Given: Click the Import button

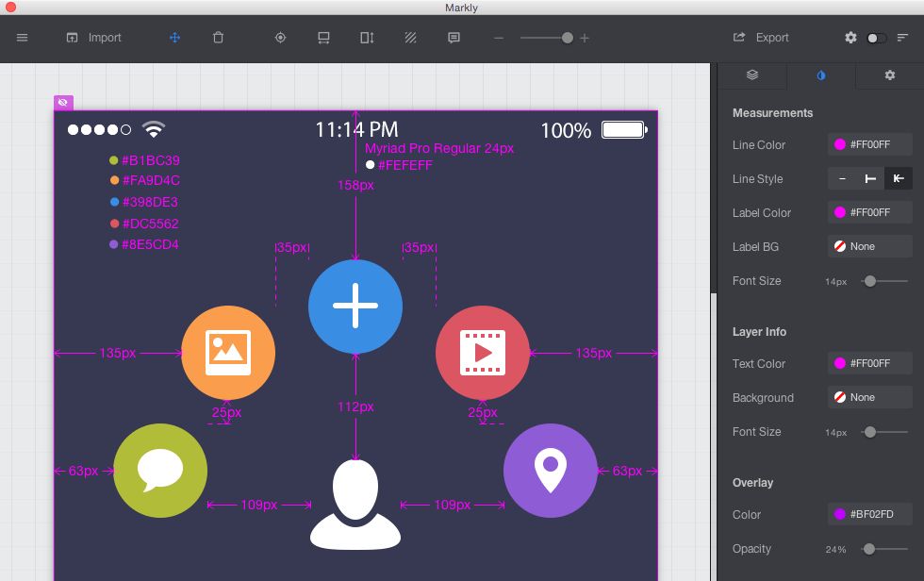Looking at the screenshot, I should 93,38.
